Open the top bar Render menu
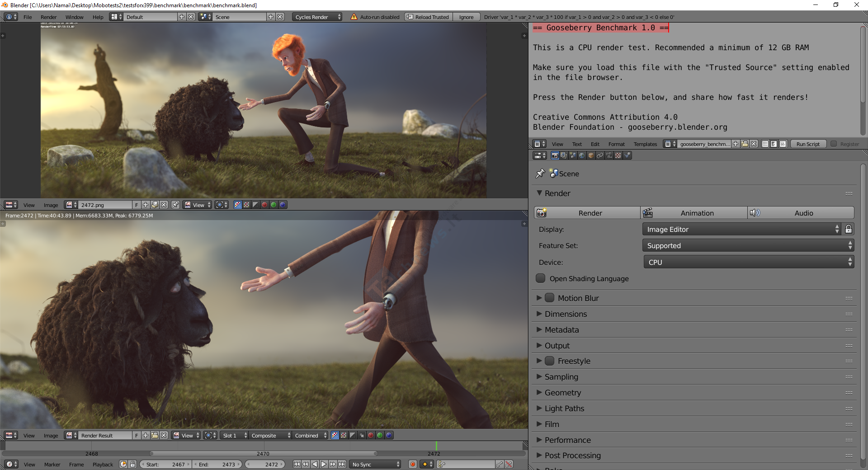This screenshot has width=868, height=470. [49, 17]
